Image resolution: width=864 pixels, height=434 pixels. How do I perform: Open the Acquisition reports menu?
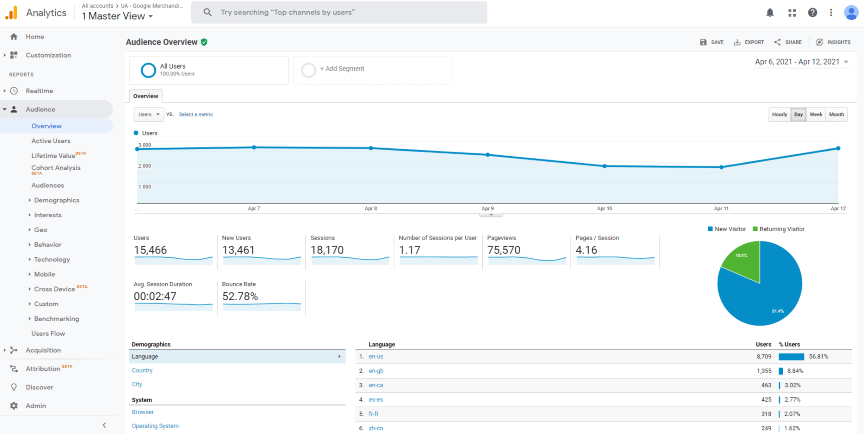pyautogui.click(x=43, y=350)
